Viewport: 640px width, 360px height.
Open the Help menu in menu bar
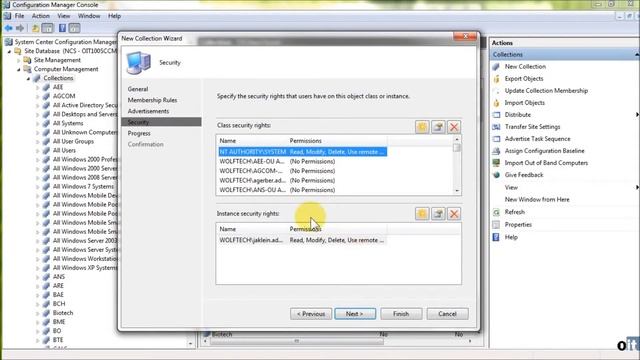coord(114,16)
